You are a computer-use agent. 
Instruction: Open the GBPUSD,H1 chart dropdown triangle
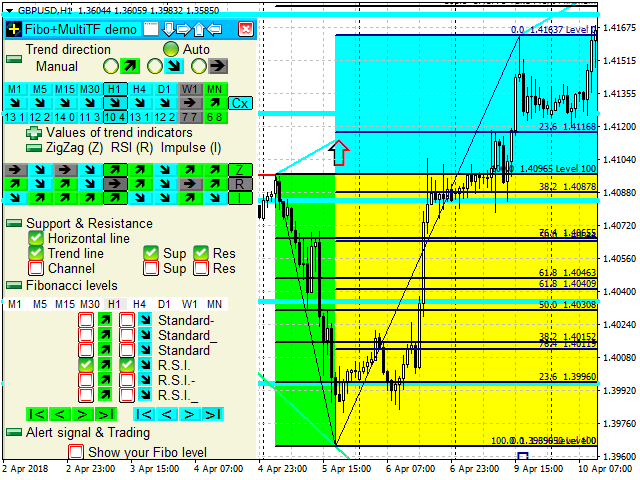pos(10,11)
